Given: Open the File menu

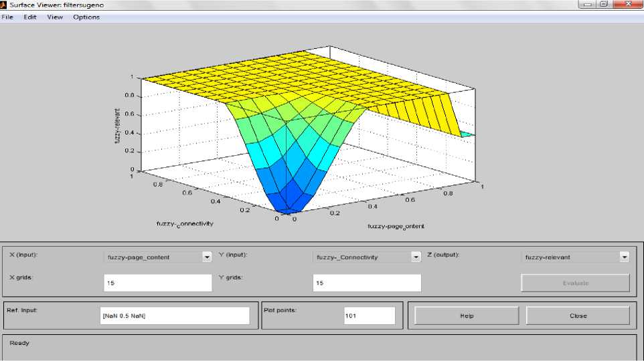Looking at the screenshot, I should (7, 17).
